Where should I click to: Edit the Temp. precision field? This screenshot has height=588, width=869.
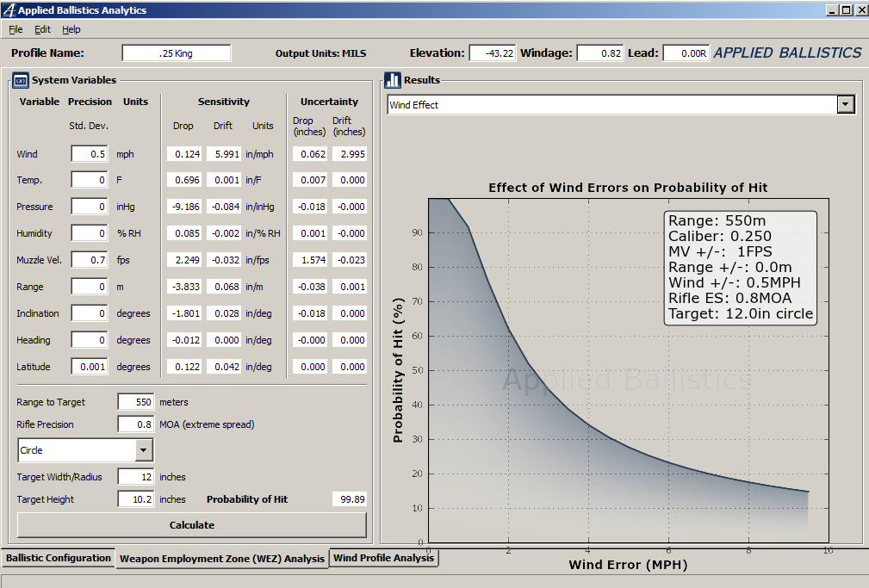tap(90, 180)
